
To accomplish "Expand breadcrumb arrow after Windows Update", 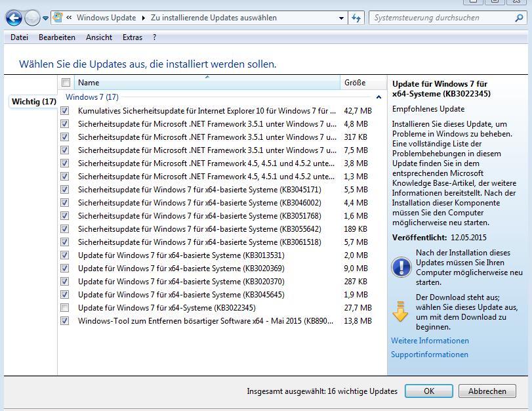I will click(x=143, y=18).
